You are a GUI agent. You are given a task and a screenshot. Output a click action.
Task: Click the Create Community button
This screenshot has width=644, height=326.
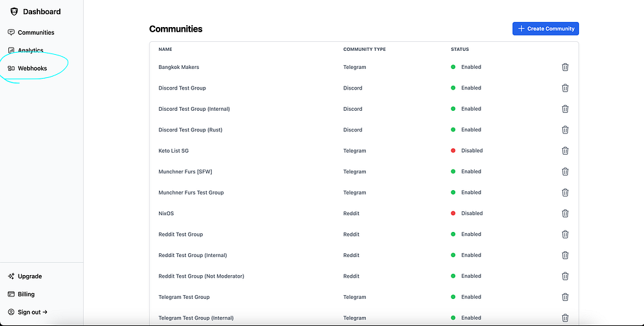[x=545, y=29]
